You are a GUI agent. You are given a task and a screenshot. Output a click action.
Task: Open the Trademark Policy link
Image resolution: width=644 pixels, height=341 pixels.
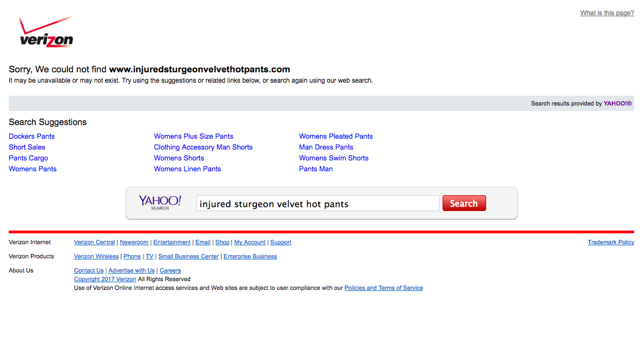pos(611,243)
